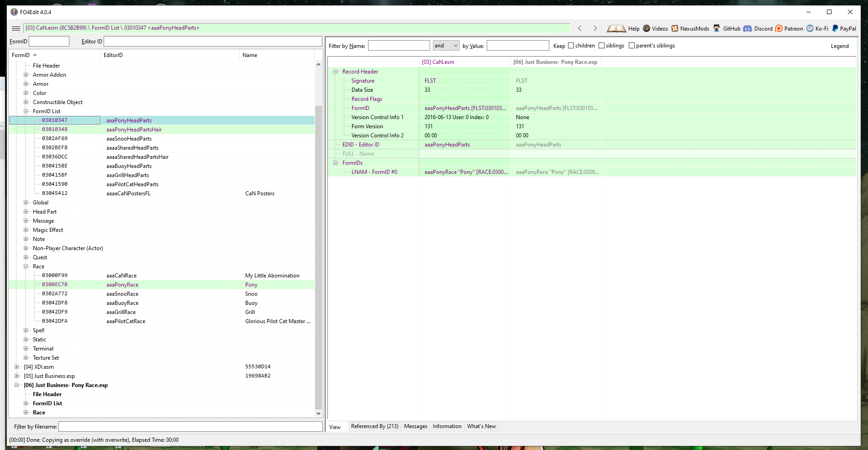Open the PayPal icon link

835,28
